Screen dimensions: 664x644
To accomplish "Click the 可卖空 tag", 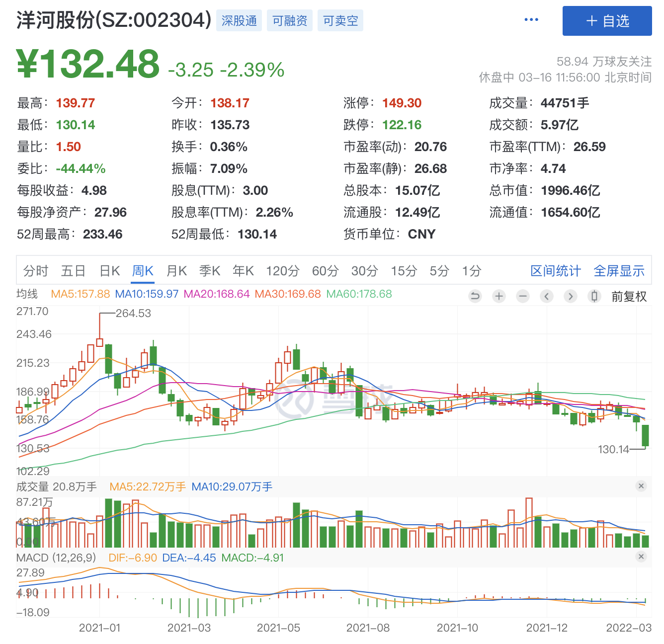I will click(340, 20).
